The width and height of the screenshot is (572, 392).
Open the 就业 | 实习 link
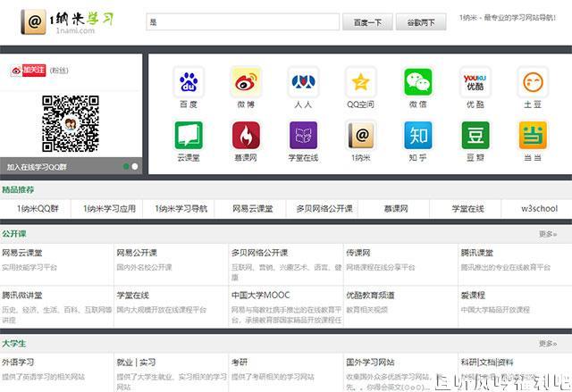(x=136, y=363)
